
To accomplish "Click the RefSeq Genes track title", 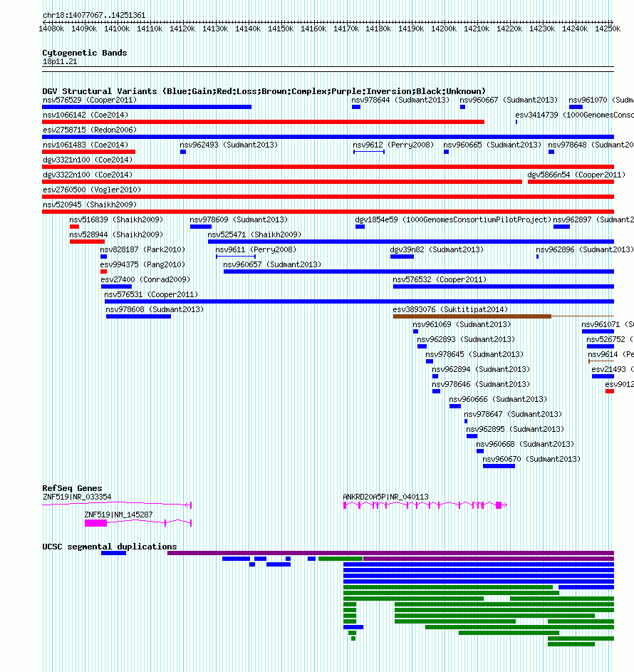I will click(x=72, y=488).
